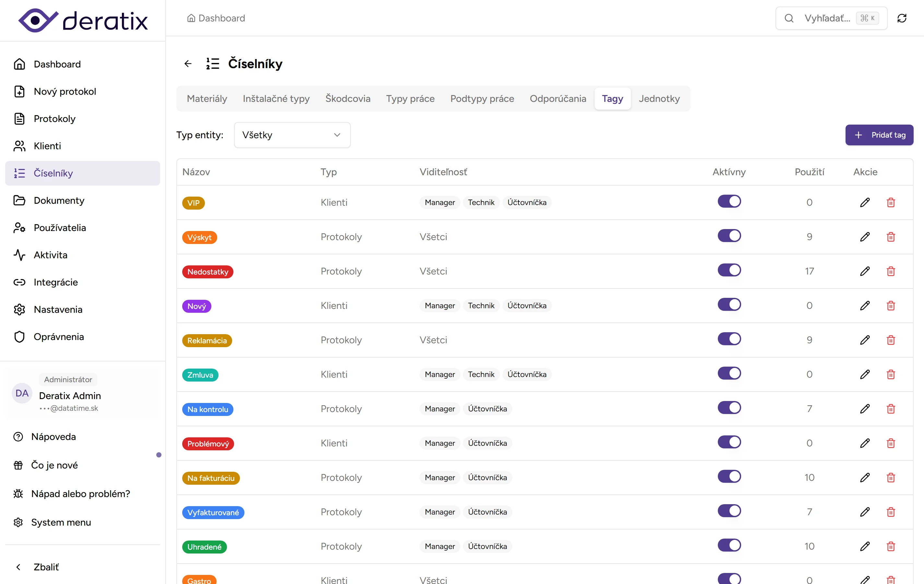Edit the VIP tag with pencil icon
The height and width of the screenshot is (584, 924).
(865, 202)
